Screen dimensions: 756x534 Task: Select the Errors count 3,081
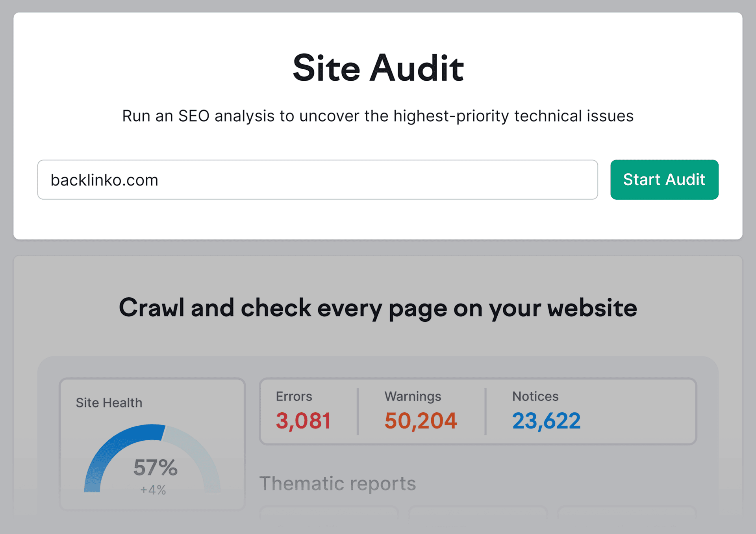click(303, 421)
